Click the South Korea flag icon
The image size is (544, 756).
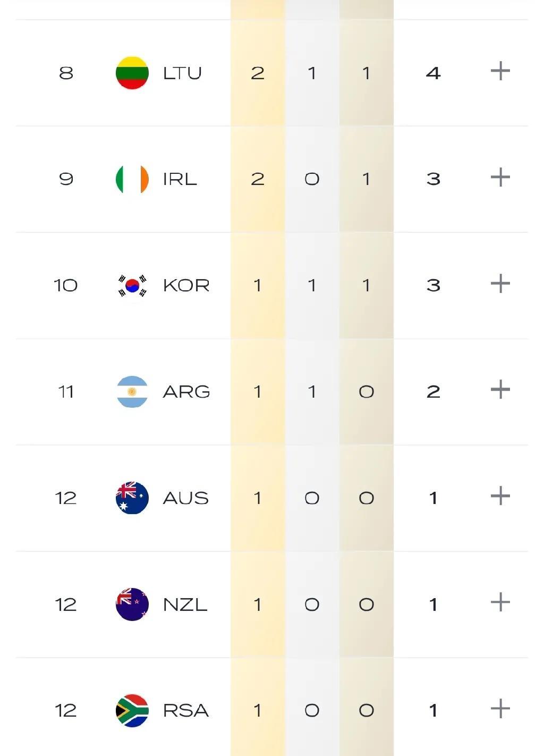[x=132, y=285]
